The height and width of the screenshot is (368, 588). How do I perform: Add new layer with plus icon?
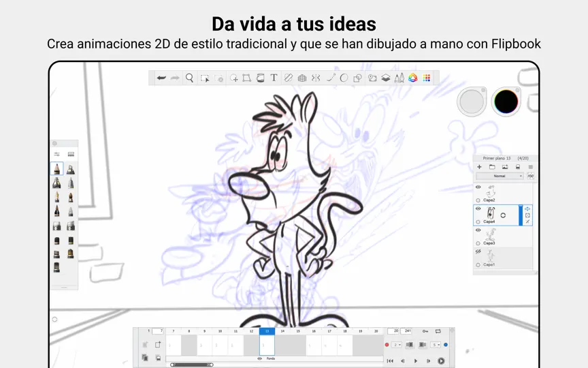point(479,167)
